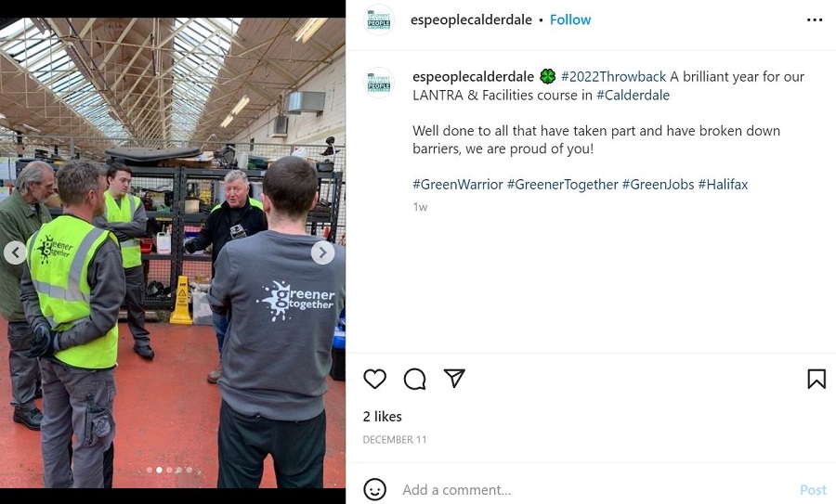Open the #GreenJobs hashtag
The height and width of the screenshot is (504, 836).
[658, 185]
